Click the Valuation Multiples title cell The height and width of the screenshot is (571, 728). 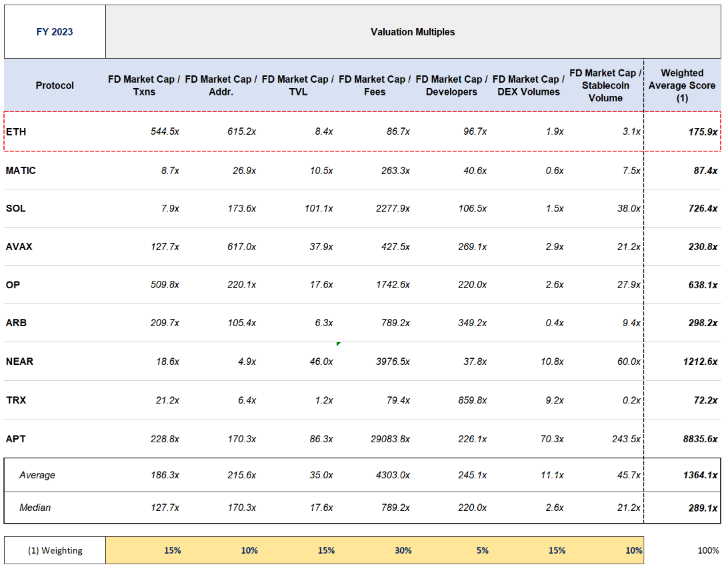pos(413,32)
